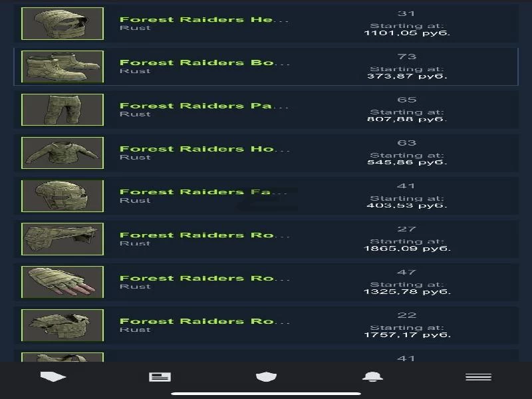
Task: Open the Forest Raiders Fa... listing
Action: (266, 196)
